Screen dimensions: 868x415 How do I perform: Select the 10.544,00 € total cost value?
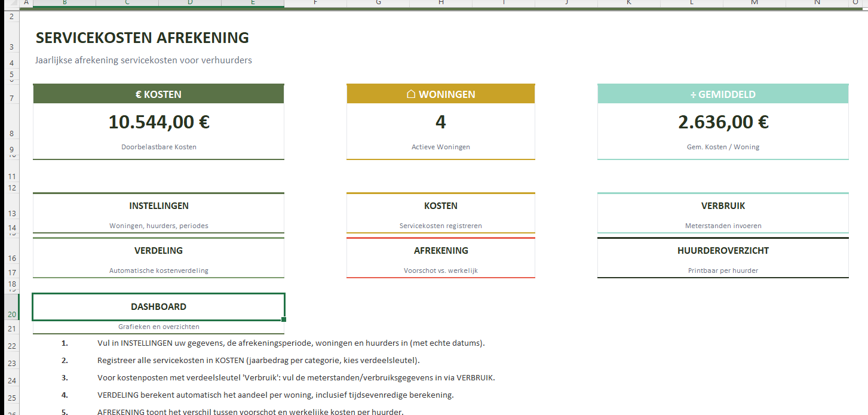coord(158,122)
